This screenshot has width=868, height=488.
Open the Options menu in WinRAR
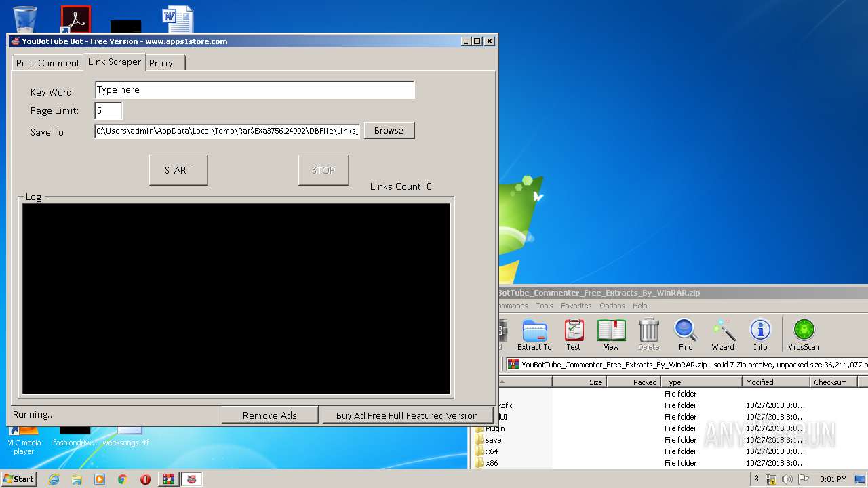(x=612, y=306)
